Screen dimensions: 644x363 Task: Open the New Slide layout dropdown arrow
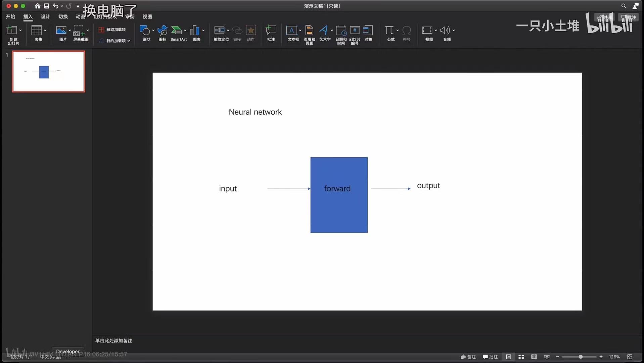[20, 31]
